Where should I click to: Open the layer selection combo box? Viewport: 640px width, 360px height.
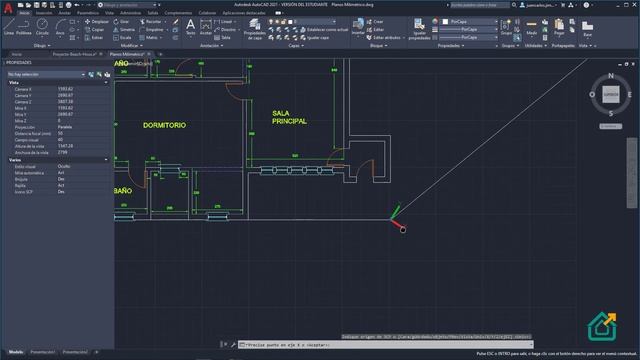click(x=302, y=22)
